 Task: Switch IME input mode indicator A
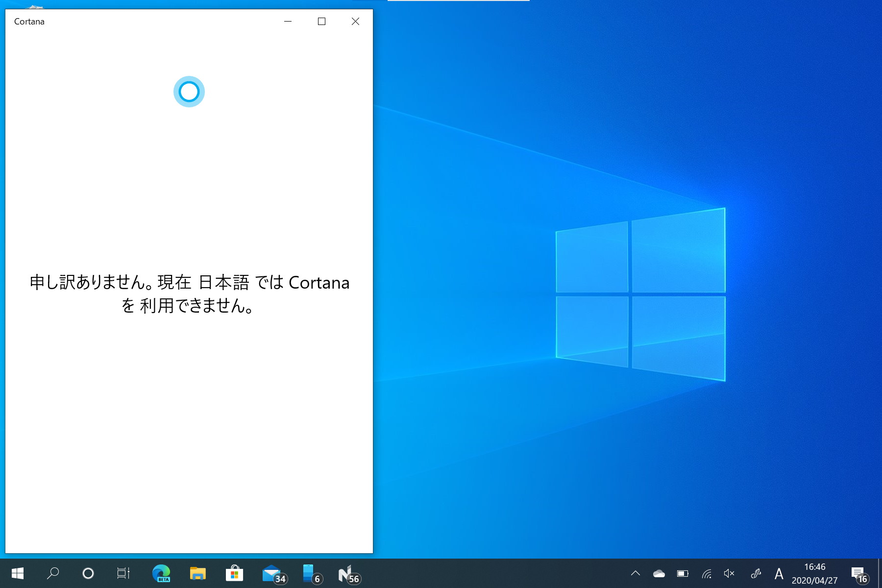point(779,573)
